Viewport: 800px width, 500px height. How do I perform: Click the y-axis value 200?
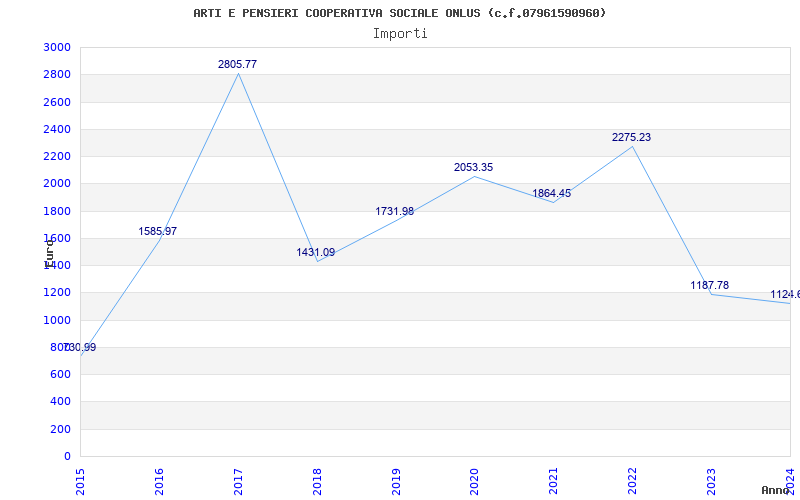pos(61,429)
